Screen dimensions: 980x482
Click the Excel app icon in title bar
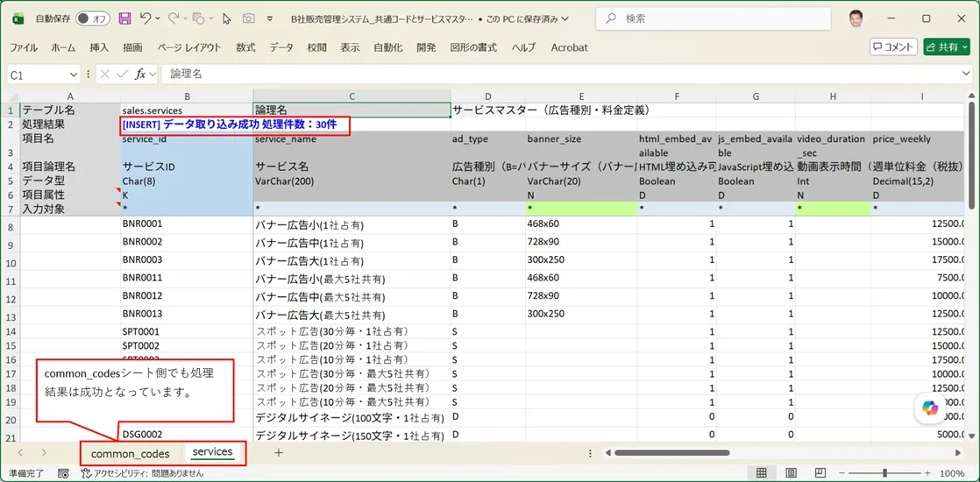[18, 18]
